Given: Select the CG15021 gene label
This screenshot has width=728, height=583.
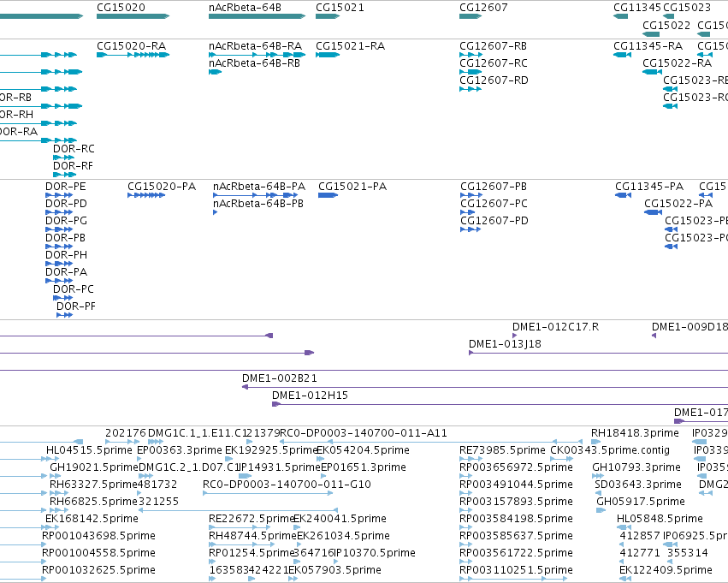Looking at the screenshot, I should [340, 8].
